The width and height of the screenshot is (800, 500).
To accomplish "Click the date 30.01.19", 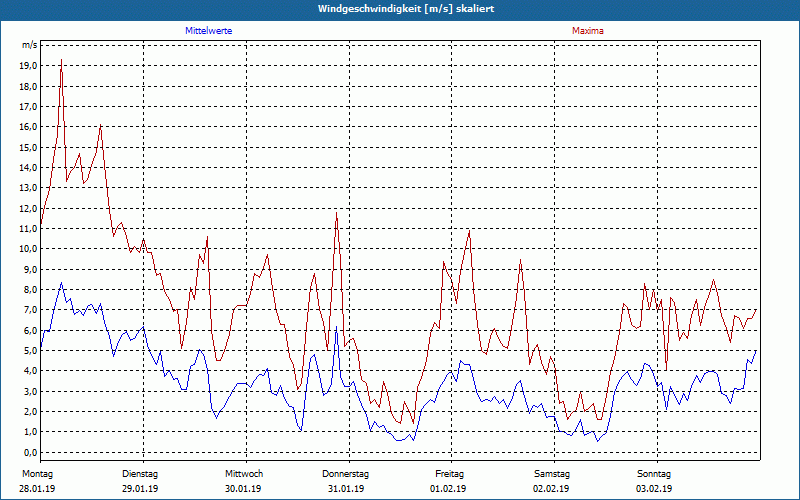I will pos(243,489).
